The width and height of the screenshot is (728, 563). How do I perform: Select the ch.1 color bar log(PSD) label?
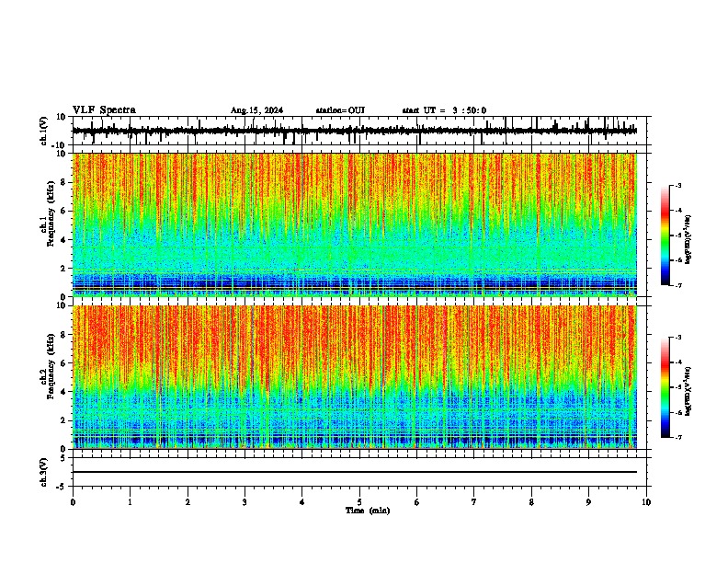pyautogui.click(x=688, y=239)
